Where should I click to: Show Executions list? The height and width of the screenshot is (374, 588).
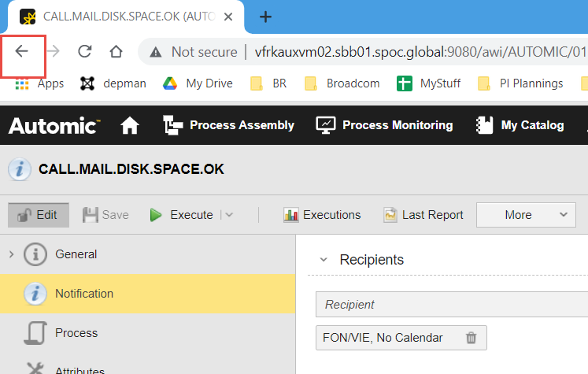[x=322, y=215]
